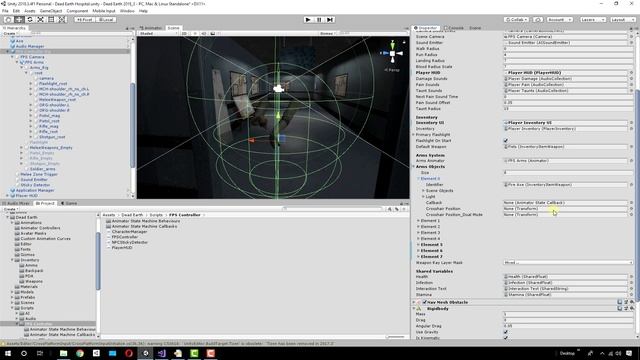
Task: Select the combined Transform tool
Action: pyautogui.click(x=62, y=20)
